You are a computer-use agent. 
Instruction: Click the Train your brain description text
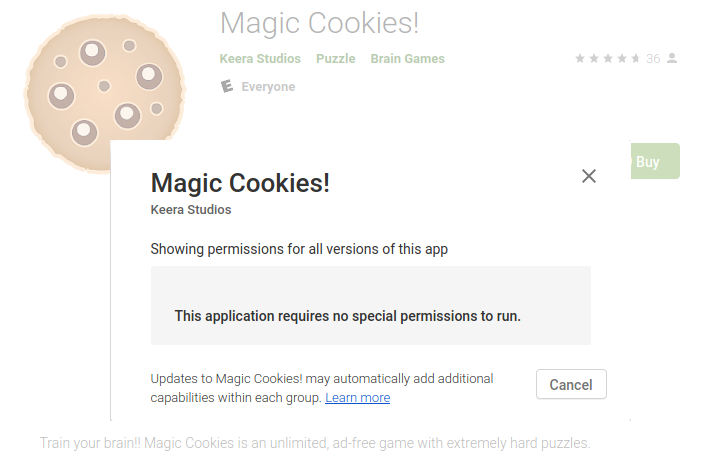[315, 443]
